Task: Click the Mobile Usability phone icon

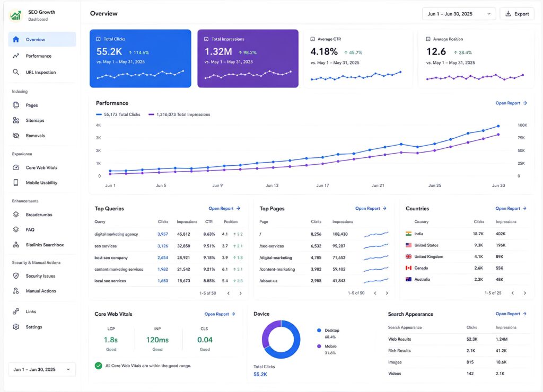Action: tap(16, 182)
